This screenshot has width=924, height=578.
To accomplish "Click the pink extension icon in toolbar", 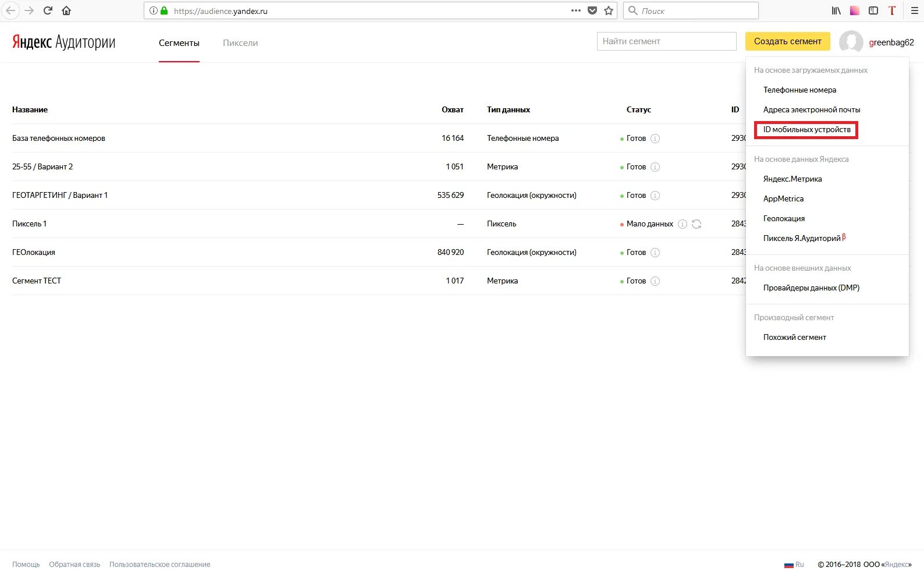I will tap(855, 10).
